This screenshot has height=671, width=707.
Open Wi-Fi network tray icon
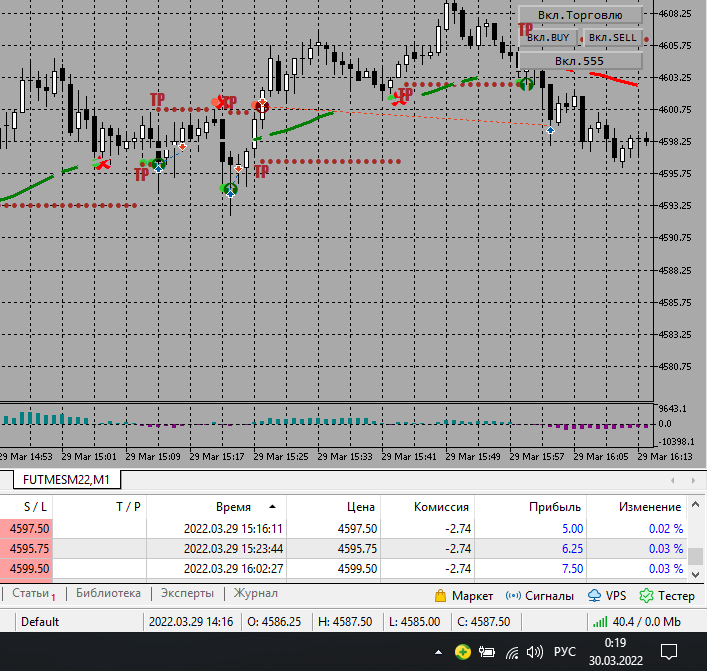click(512, 652)
